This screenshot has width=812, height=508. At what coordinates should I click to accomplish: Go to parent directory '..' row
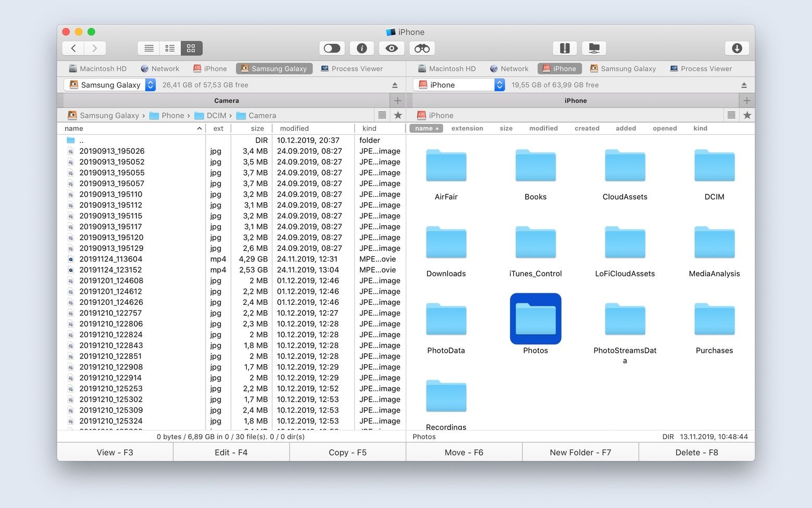coord(232,140)
